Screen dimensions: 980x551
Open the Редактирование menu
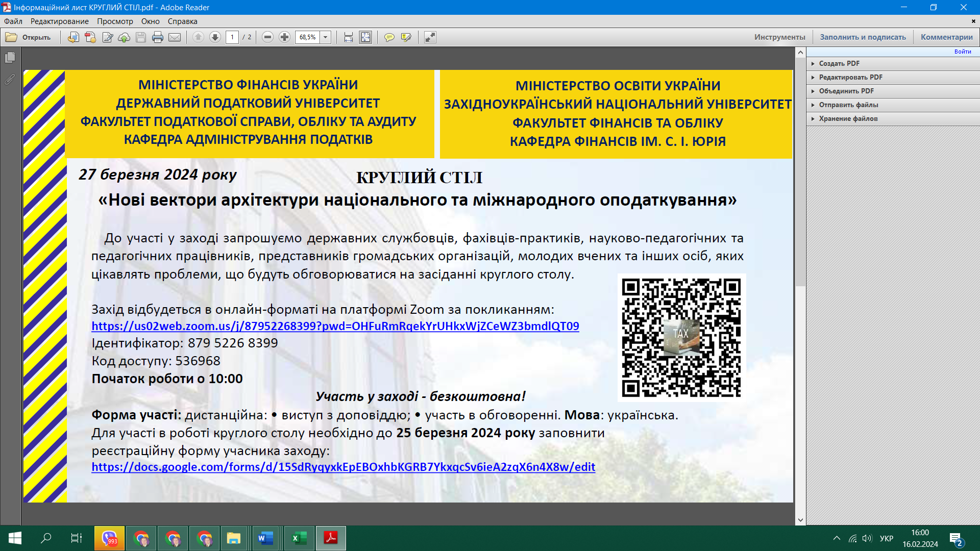[x=60, y=21]
